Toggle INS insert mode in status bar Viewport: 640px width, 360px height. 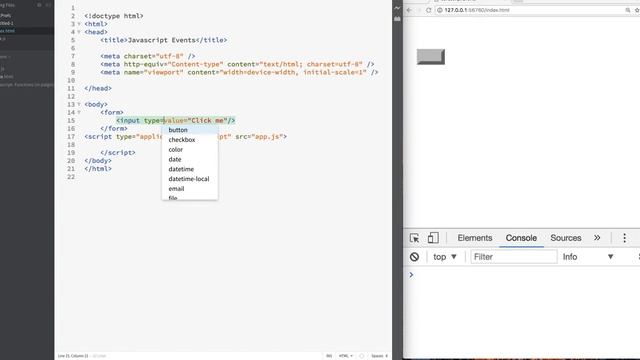click(x=329, y=356)
